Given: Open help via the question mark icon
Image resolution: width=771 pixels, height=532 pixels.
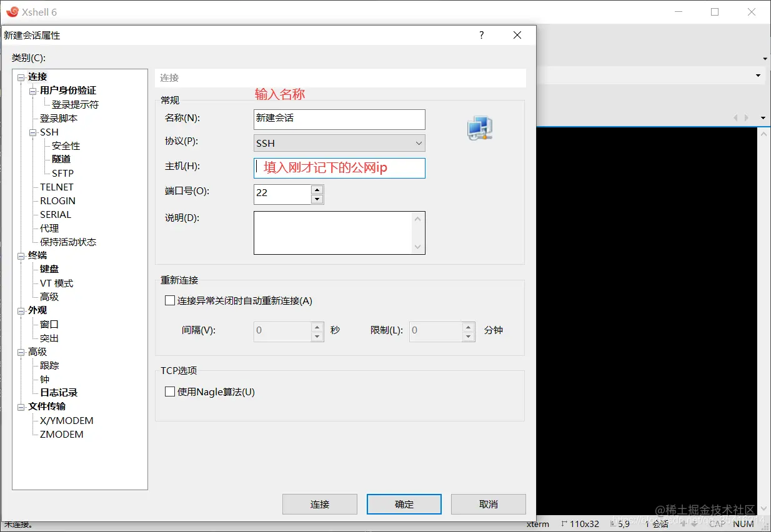Looking at the screenshot, I should (x=481, y=35).
